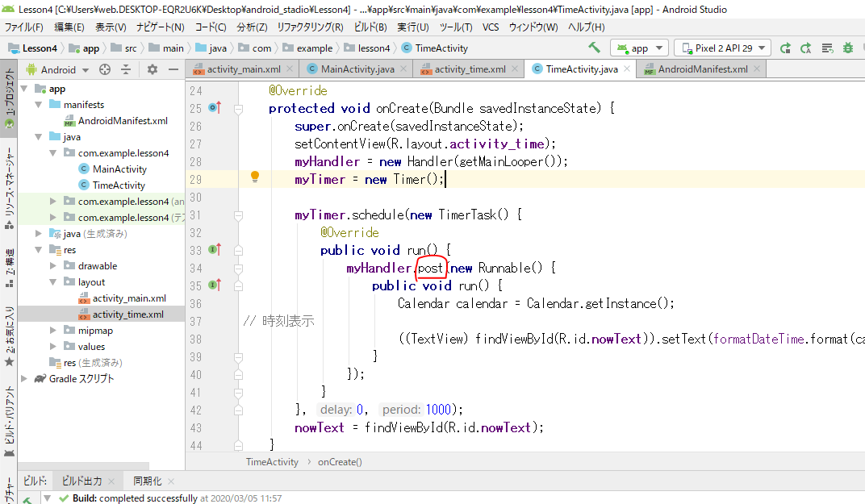Viewport: 865px width, 504px height.
Task: Click the Run app icon
Action: (785, 48)
